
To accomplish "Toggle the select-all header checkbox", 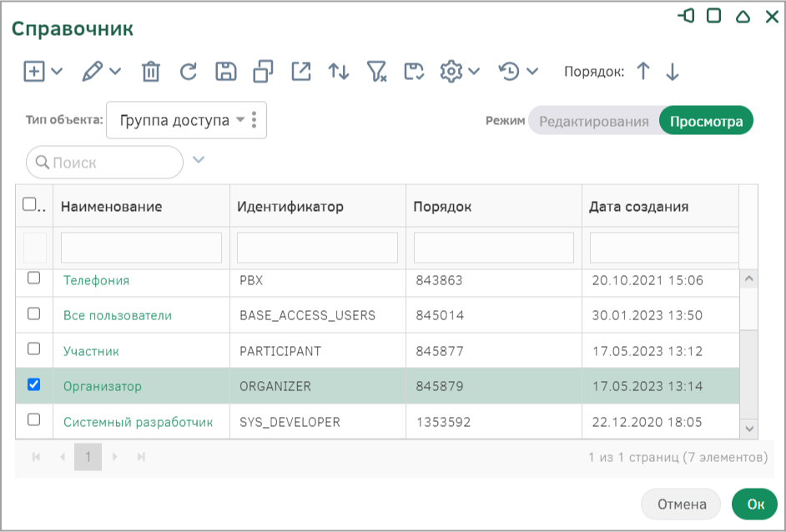I will [x=29, y=204].
